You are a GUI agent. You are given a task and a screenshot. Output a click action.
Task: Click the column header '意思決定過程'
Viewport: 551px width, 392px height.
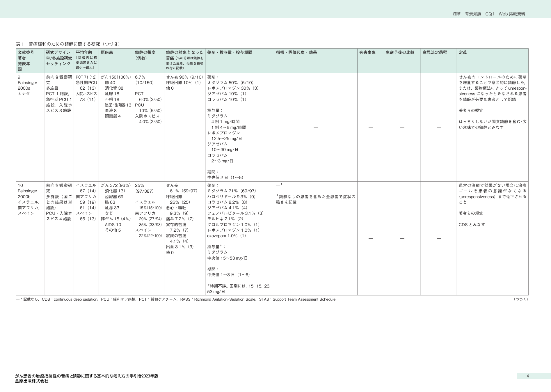435,52
